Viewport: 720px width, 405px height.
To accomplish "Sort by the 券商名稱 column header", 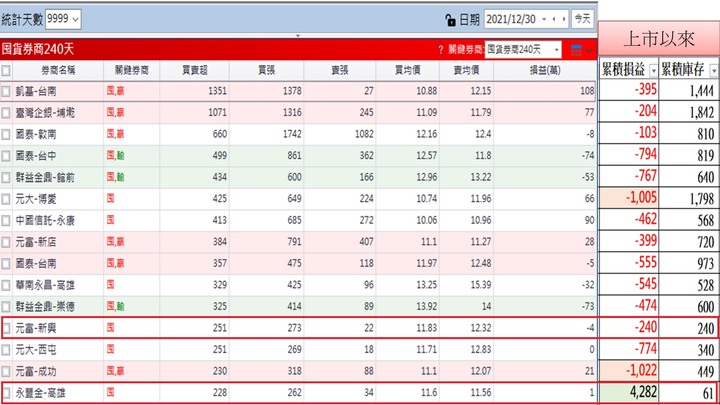I will [x=58, y=70].
